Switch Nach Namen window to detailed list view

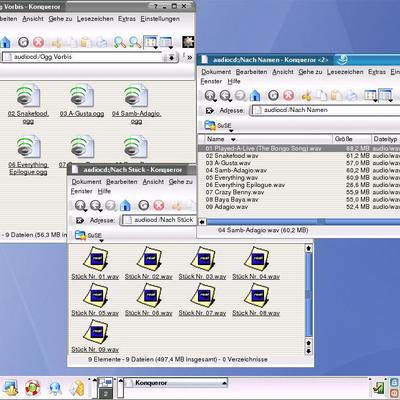coord(386,96)
